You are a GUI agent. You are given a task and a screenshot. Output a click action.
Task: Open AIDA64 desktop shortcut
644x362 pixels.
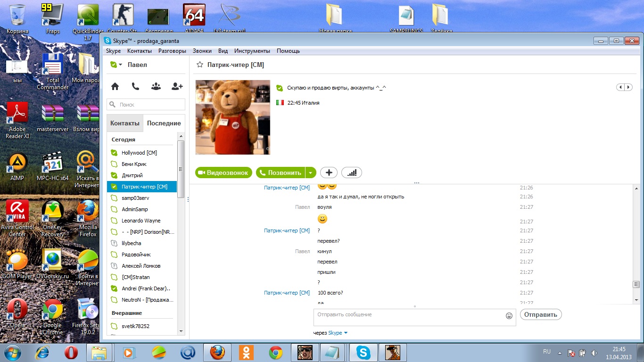(194, 19)
